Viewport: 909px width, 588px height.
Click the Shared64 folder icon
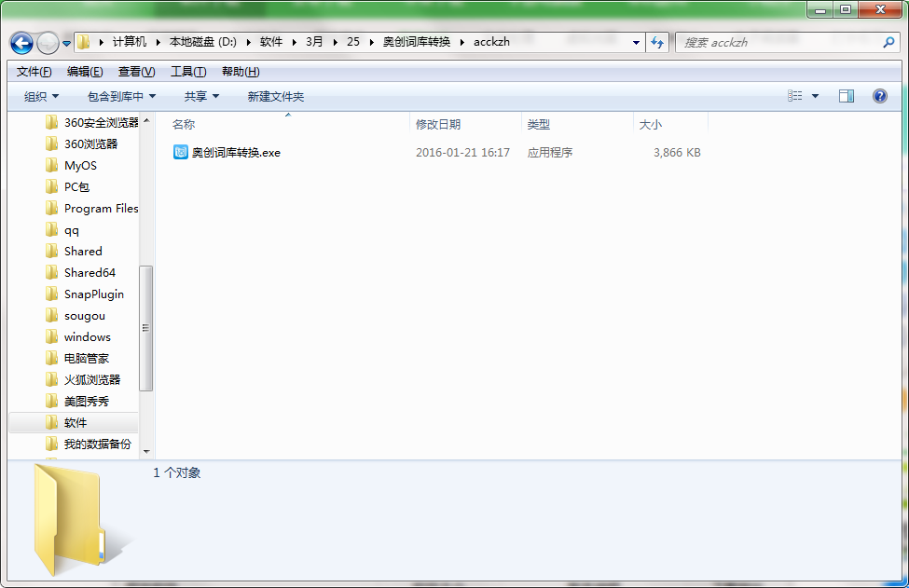pos(51,272)
